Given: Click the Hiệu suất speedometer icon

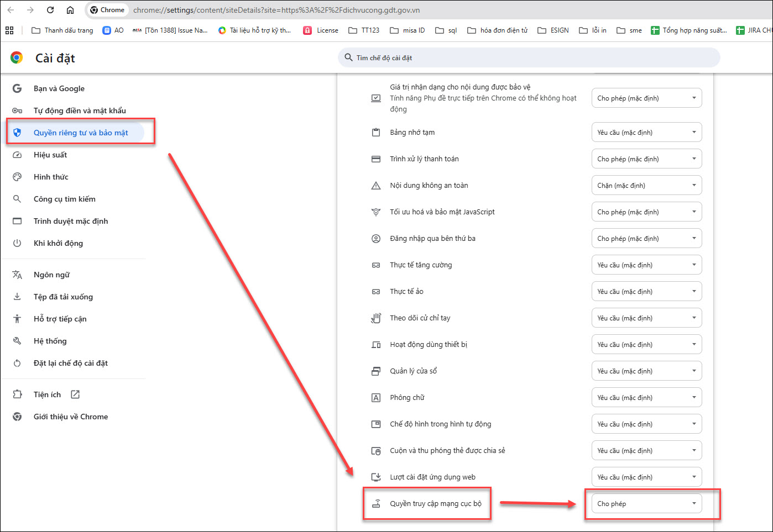Looking at the screenshot, I should click(17, 155).
